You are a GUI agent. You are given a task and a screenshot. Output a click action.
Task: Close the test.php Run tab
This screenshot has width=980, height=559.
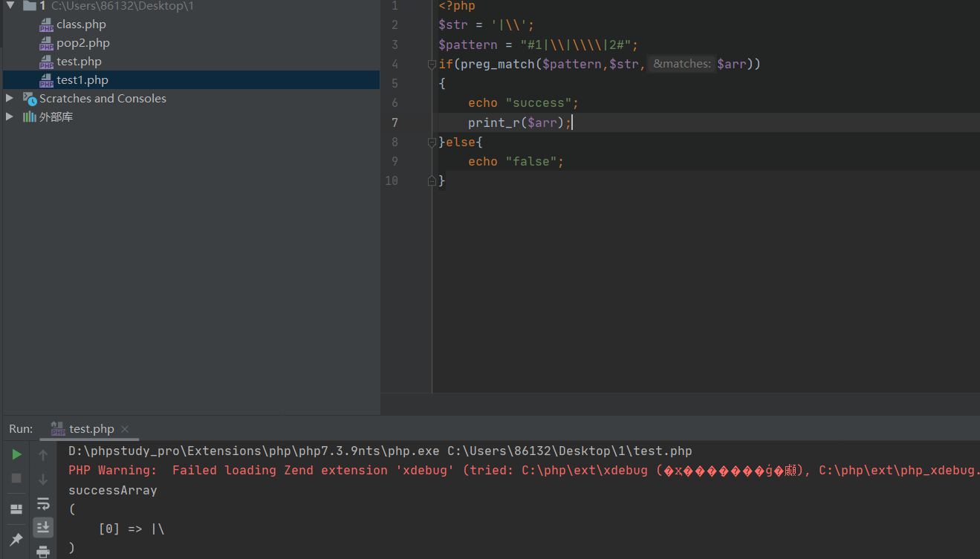point(125,429)
